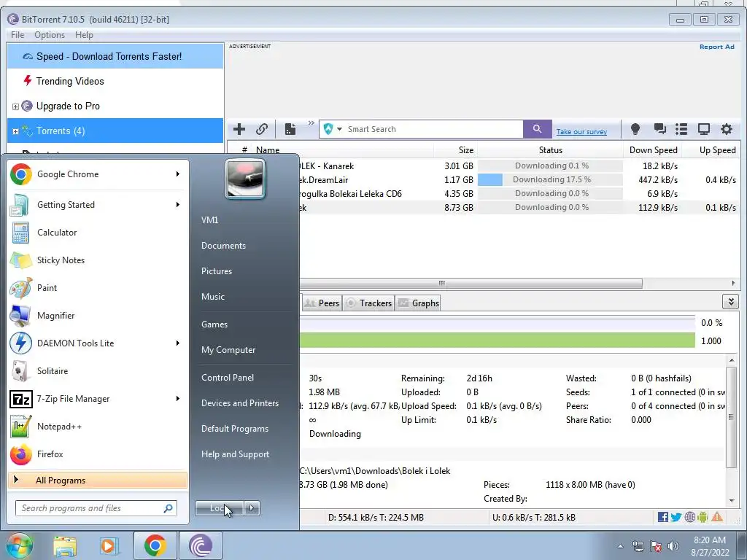Expand shutdown options arrow
Viewport: 747px width, 560px height.
(x=252, y=508)
